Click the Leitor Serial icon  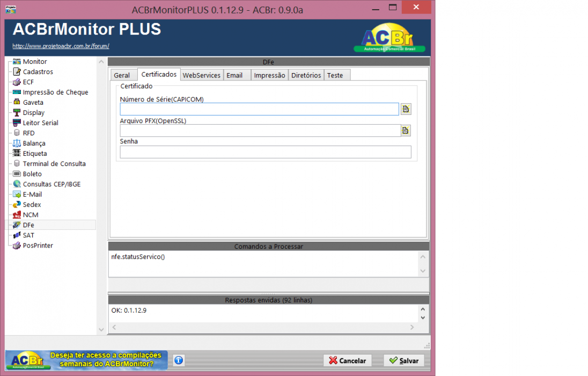17,122
